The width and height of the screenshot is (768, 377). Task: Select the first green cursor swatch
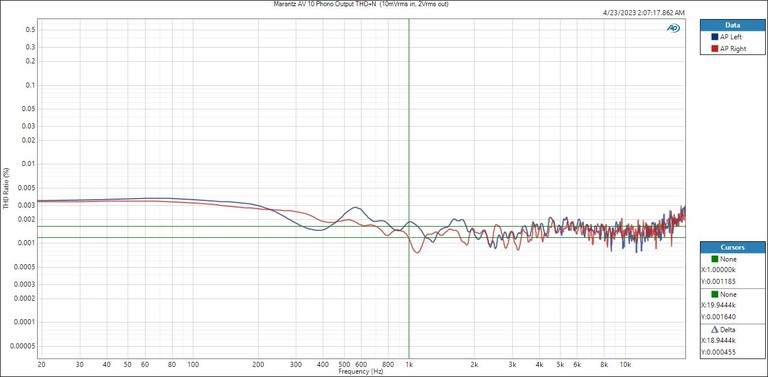715,259
